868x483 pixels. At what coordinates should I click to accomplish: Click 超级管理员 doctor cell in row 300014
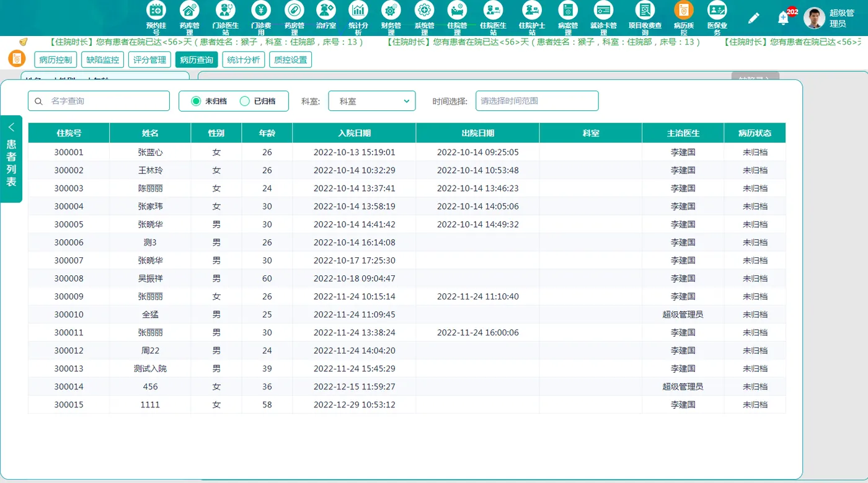[683, 386]
